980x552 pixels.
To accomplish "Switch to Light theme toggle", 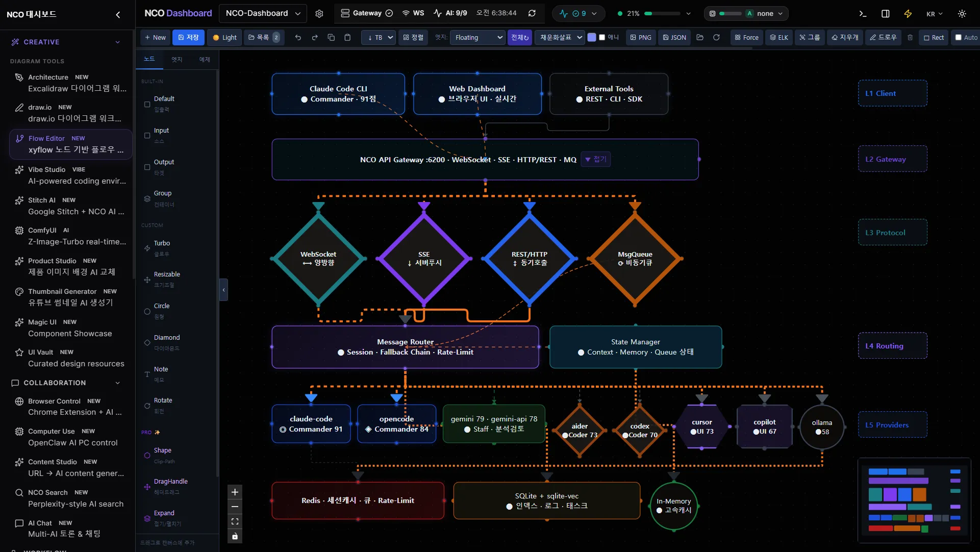I will [x=224, y=37].
